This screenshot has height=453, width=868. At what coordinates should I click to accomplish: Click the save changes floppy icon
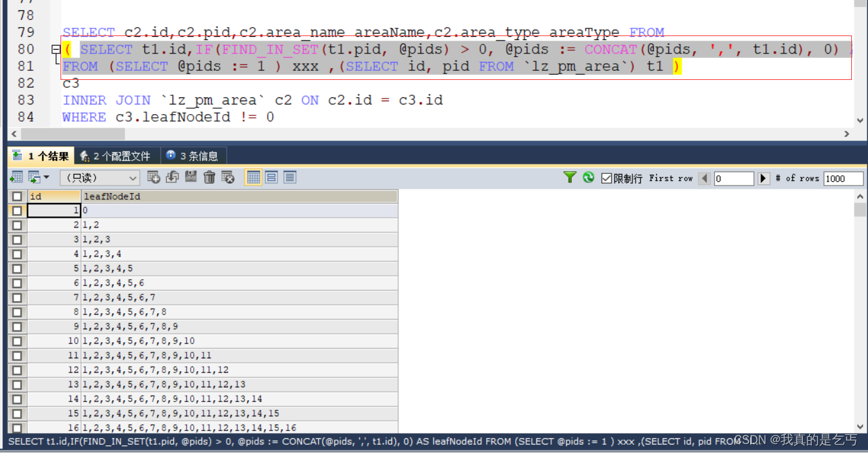[x=191, y=177]
